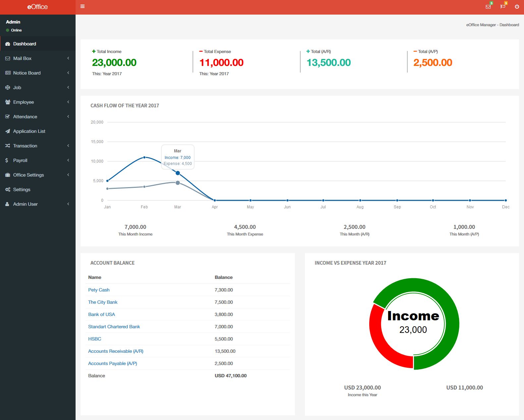Select the Attendance menu item

point(25,117)
